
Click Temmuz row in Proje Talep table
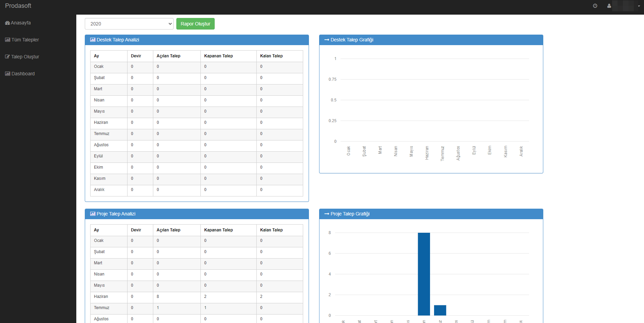tap(197, 308)
